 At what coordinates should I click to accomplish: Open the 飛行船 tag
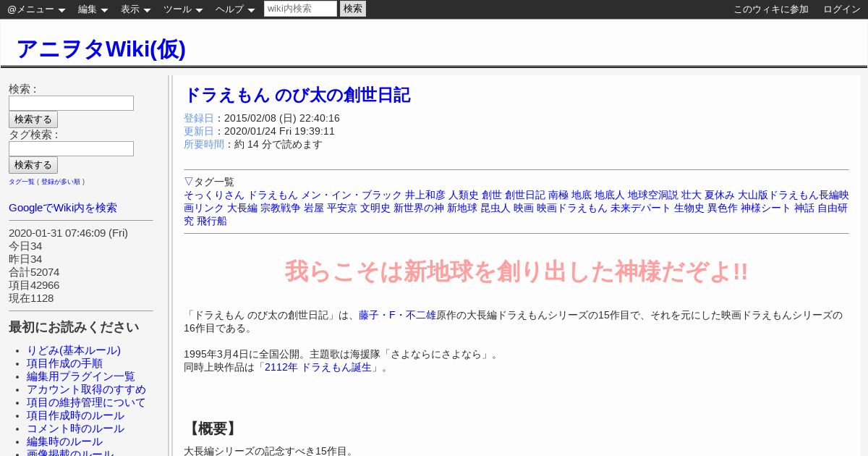212,221
